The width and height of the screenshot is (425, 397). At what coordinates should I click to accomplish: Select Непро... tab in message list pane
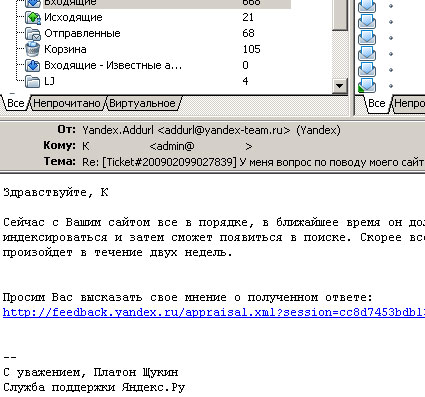tap(409, 103)
